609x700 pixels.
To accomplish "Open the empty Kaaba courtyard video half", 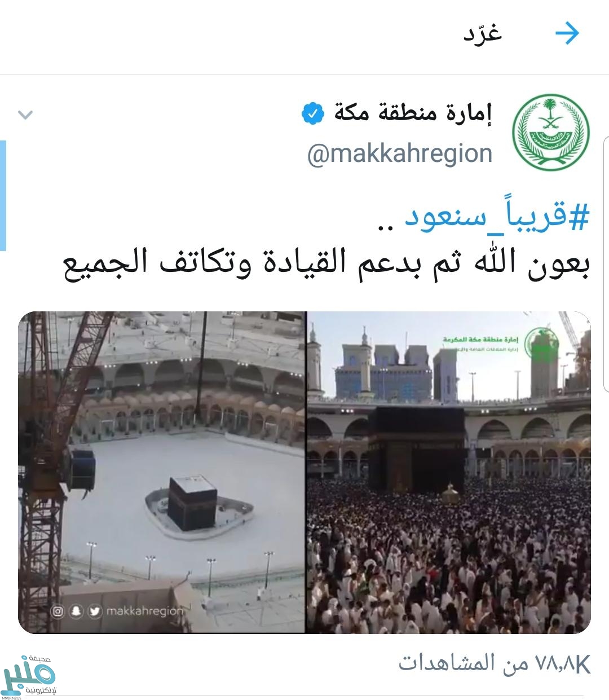I will point(162,473).
